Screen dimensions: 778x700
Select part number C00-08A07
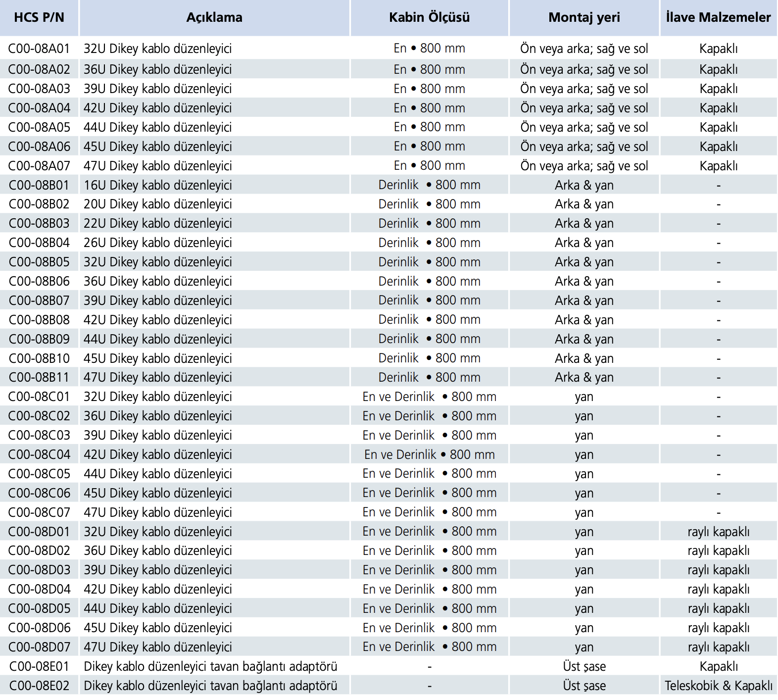tap(39, 166)
